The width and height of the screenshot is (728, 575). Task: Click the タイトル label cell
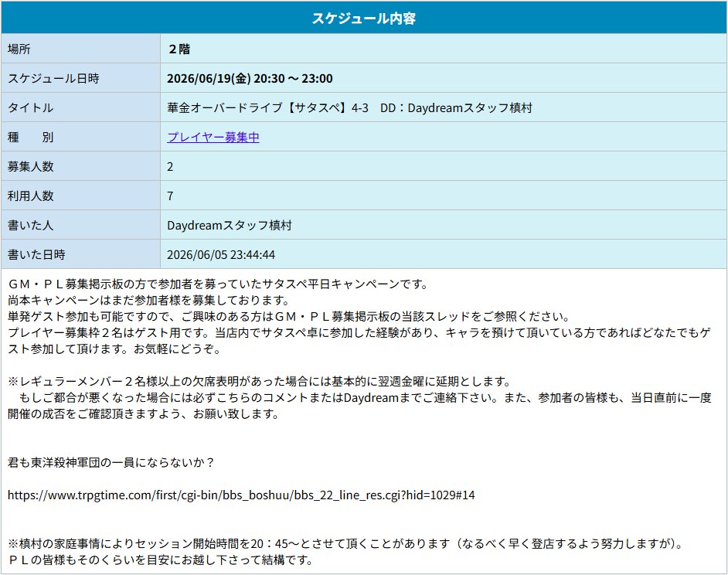[x=81, y=107]
